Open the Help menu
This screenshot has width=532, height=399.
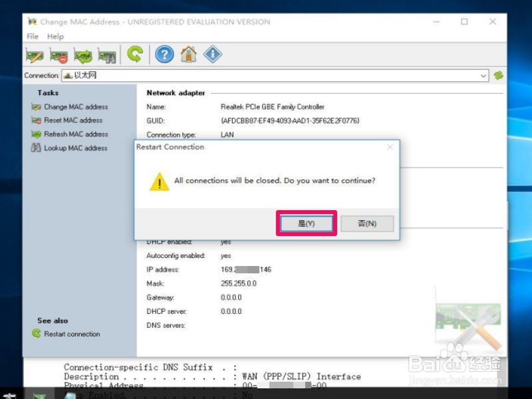(55, 37)
